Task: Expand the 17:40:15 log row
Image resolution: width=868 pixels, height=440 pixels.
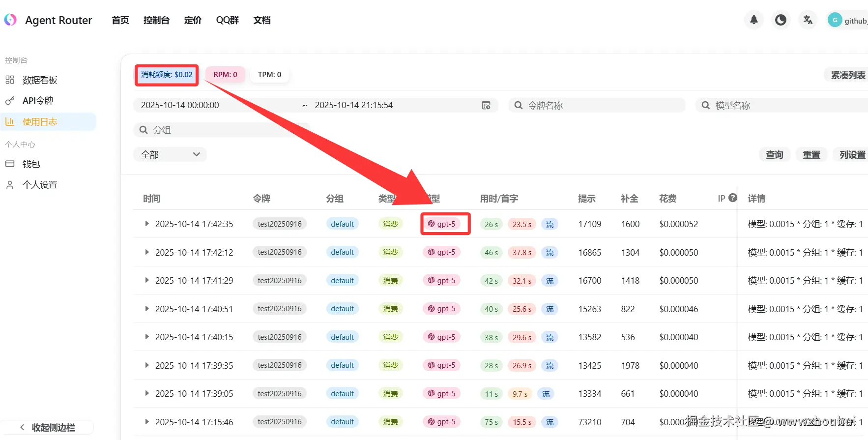Action: tap(146, 337)
